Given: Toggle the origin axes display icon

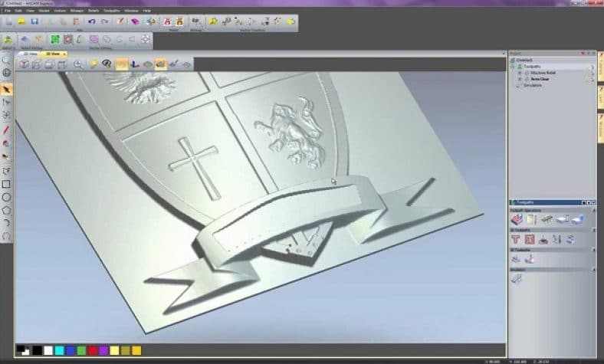Looking at the screenshot, I should [134, 64].
